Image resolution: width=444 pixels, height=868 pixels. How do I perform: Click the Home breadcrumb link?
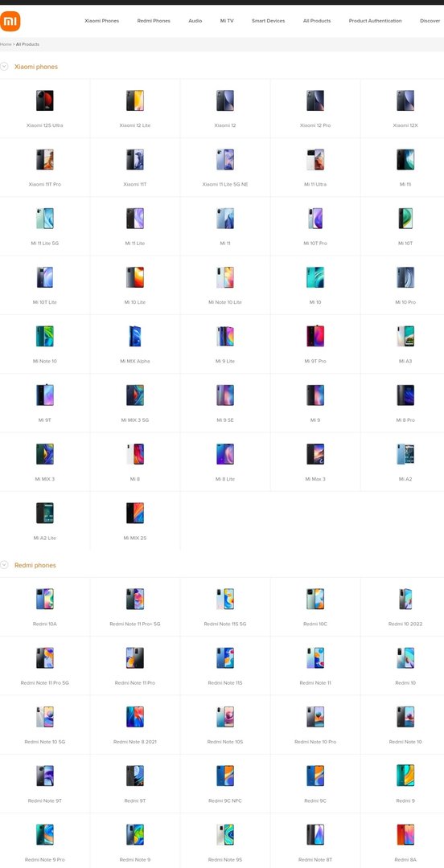(x=6, y=44)
